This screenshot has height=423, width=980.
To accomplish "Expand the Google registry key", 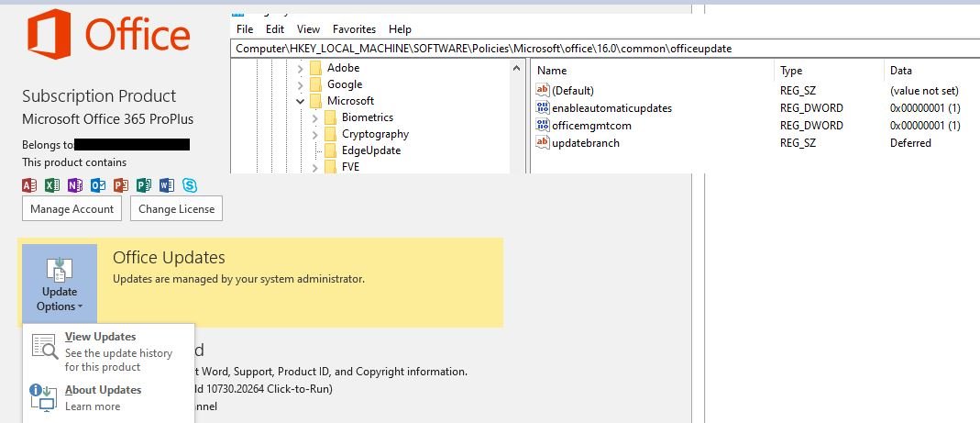I will pyautogui.click(x=301, y=84).
